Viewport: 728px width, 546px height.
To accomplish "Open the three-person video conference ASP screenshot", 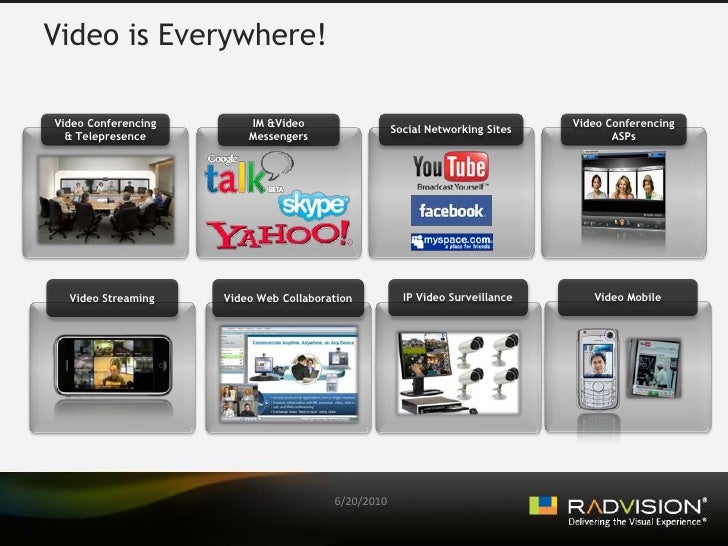I will pos(624,191).
